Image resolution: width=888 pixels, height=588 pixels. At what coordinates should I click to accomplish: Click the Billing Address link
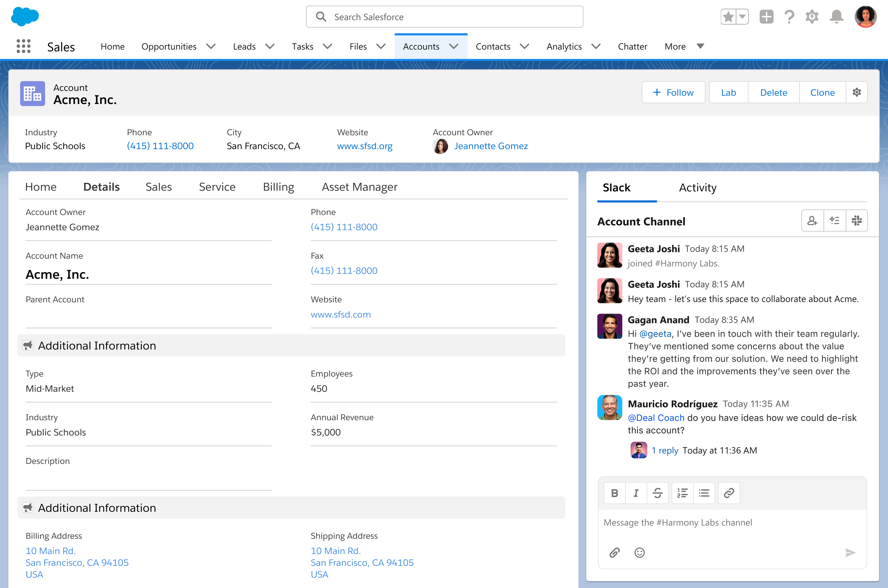click(x=77, y=563)
